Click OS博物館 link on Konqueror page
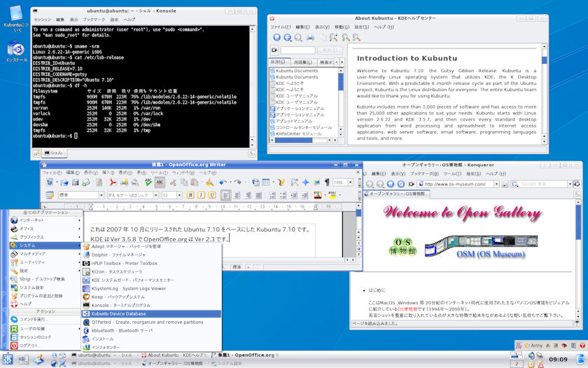The height and width of the screenshot is (368, 588). 407,309
